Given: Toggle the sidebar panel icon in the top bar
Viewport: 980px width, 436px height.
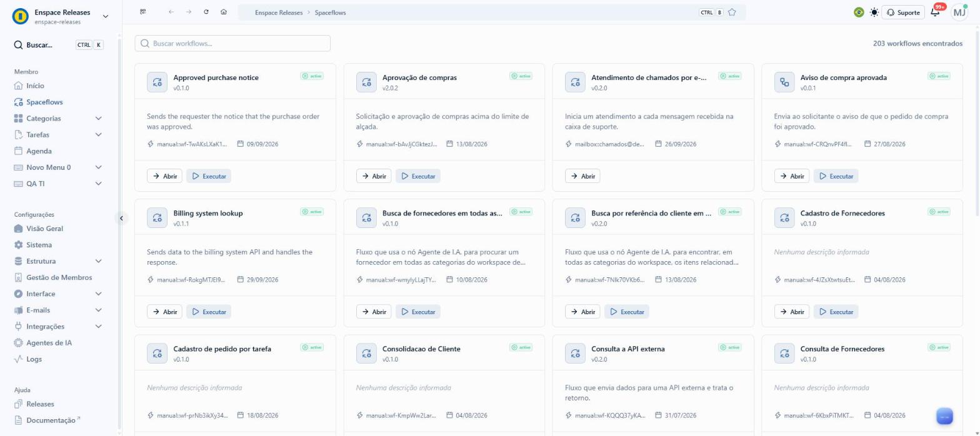Looking at the screenshot, I should coord(143,12).
